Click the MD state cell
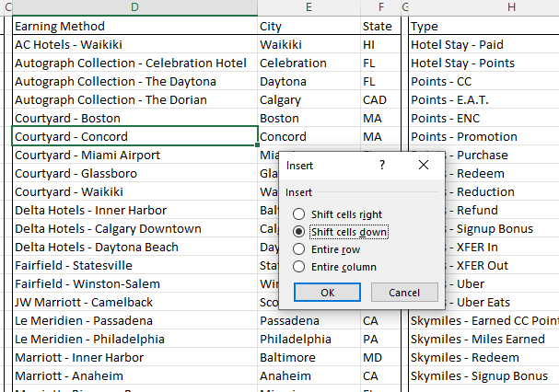 [380, 357]
